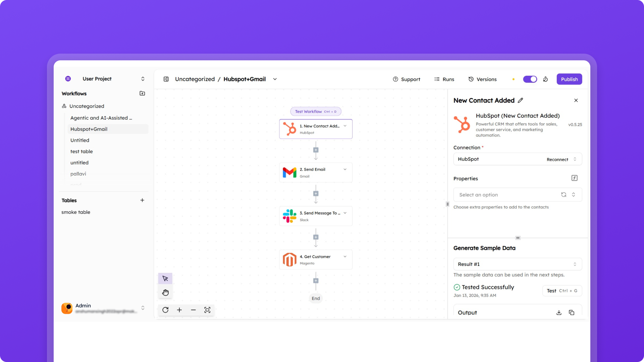The height and width of the screenshot is (362, 644).
Task: Click the Publish button
Action: [569, 79]
